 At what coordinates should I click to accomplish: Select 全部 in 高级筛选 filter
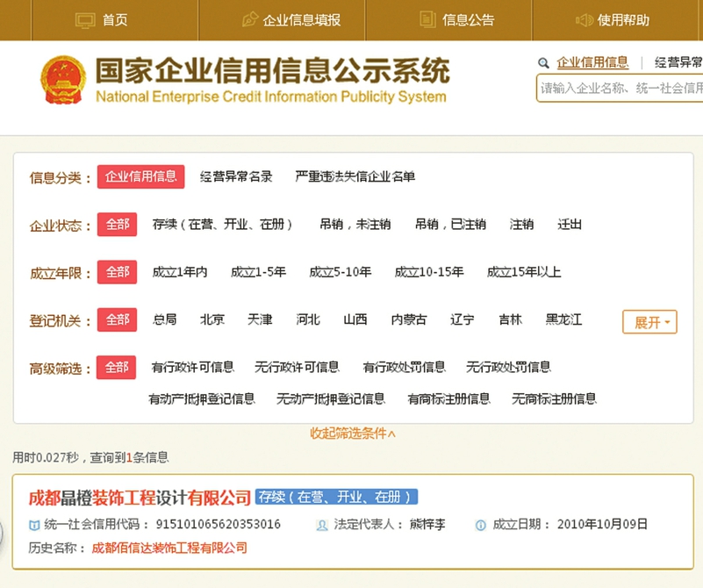116,368
